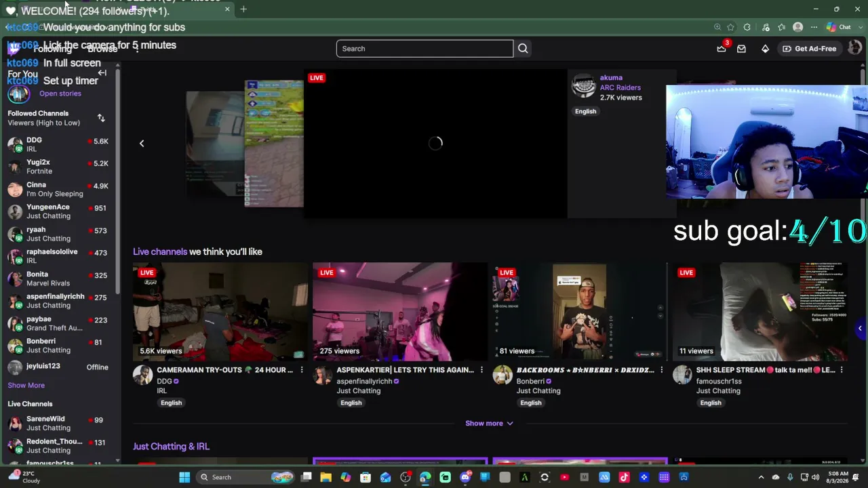Open the Following tab

[53, 49]
